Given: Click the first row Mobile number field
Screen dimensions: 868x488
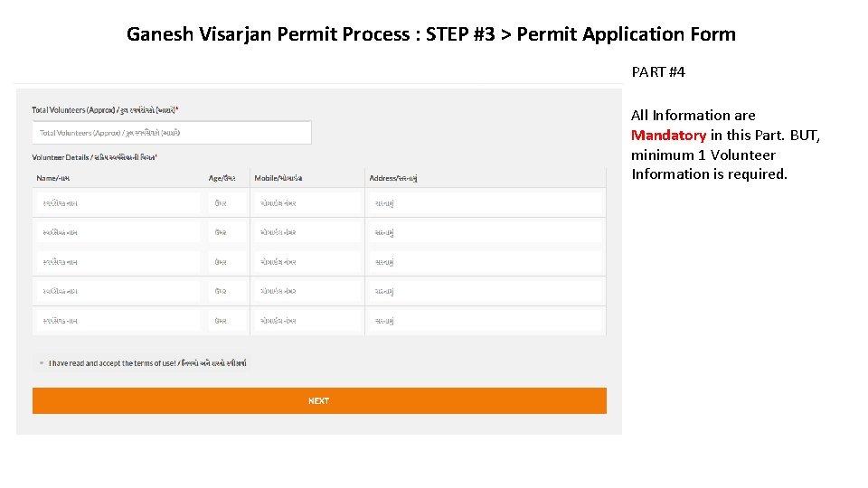Looking at the screenshot, I should pos(307,203).
